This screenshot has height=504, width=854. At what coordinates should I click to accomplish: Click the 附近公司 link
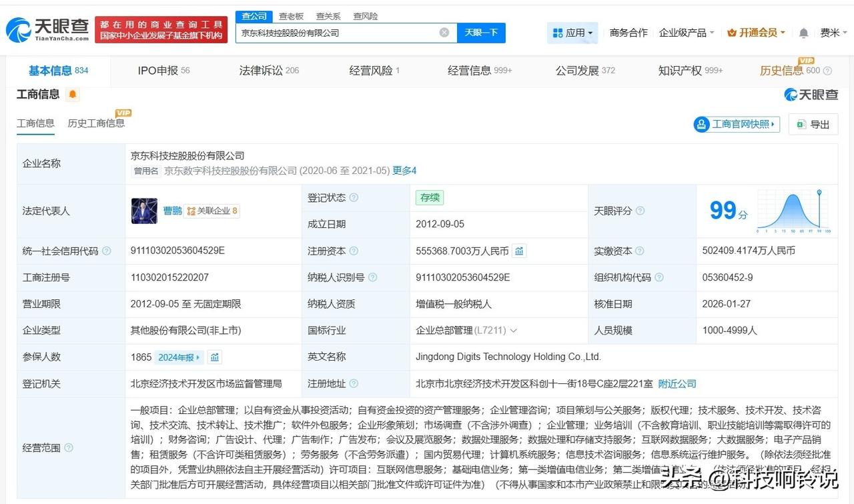(x=677, y=384)
